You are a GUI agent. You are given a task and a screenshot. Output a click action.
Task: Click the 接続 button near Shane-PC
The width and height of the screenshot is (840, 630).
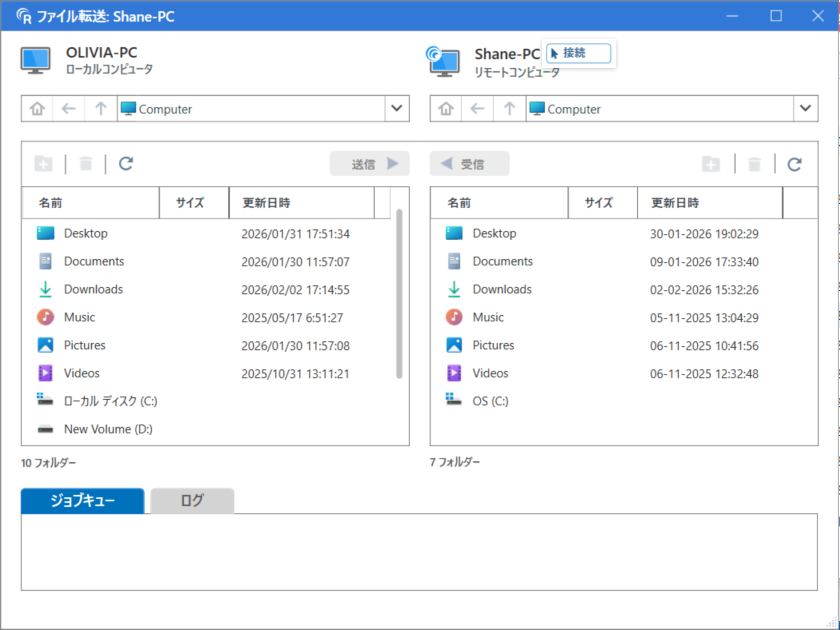pyautogui.click(x=579, y=54)
